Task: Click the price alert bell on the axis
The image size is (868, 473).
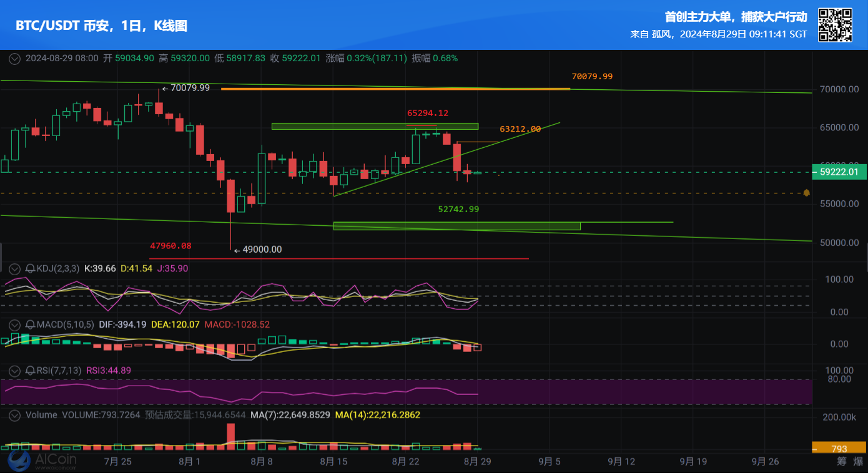Action: [807, 193]
